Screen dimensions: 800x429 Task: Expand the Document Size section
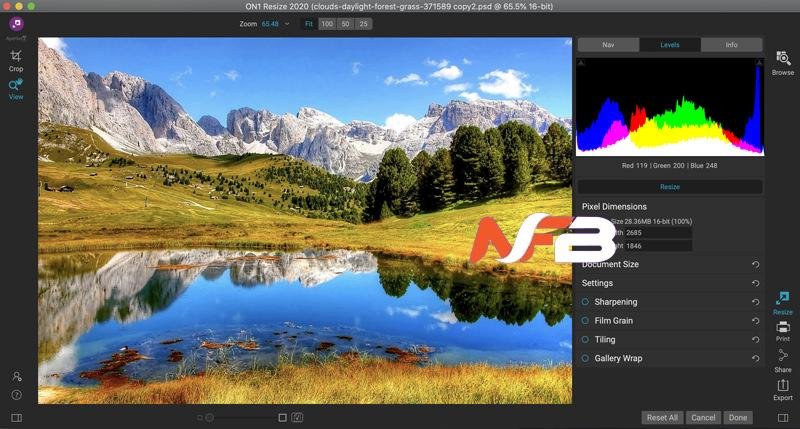click(610, 264)
